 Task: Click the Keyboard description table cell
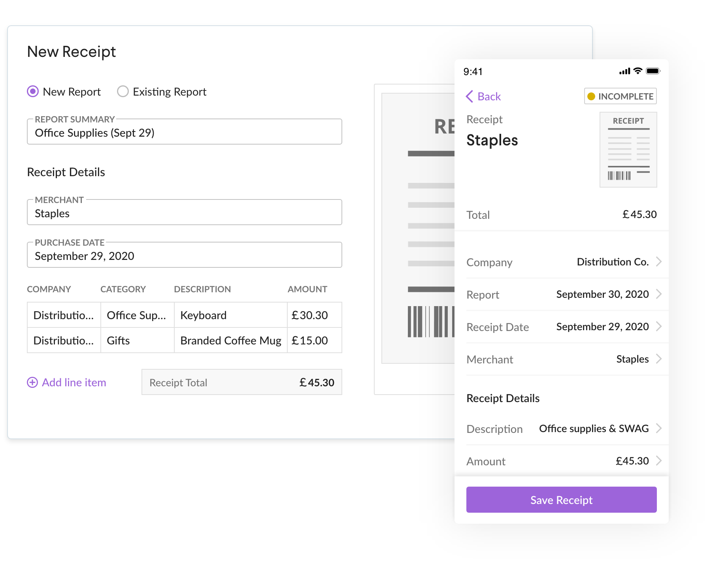click(230, 315)
